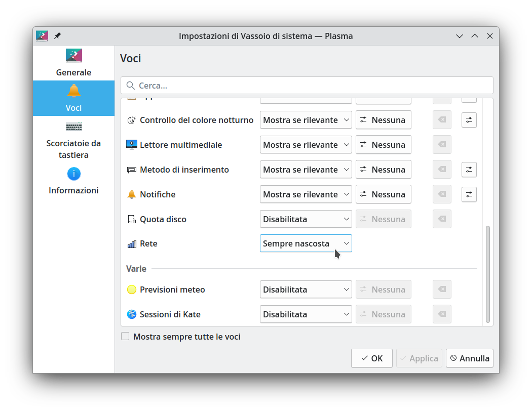Screen dimensions: 532x412
Task: Open visibility dropdown for Lettore multimediale
Action: (x=306, y=145)
